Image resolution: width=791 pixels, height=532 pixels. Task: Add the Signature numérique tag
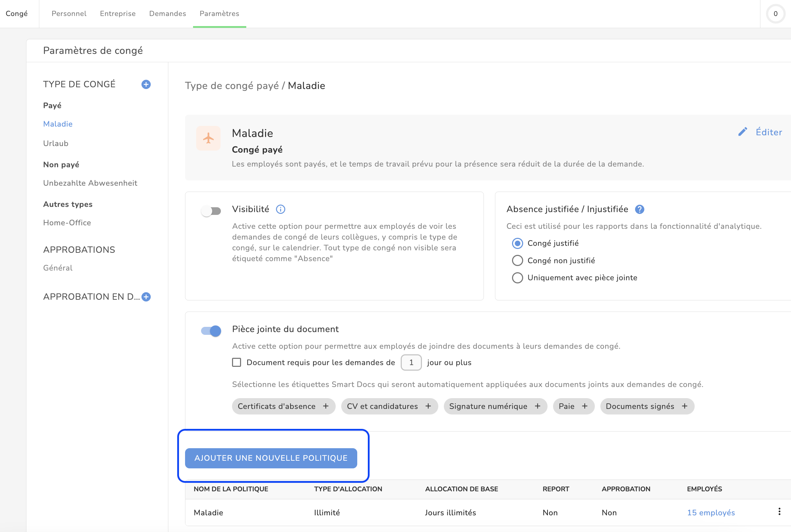(x=537, y=406)
